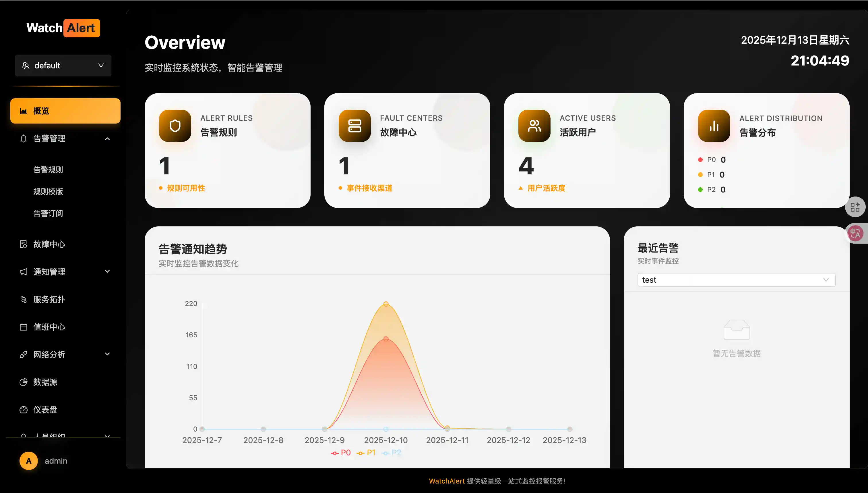Viewport: 868px width, 493px height.
Task: Click the Active Users people icon
Action: (534, 126)
